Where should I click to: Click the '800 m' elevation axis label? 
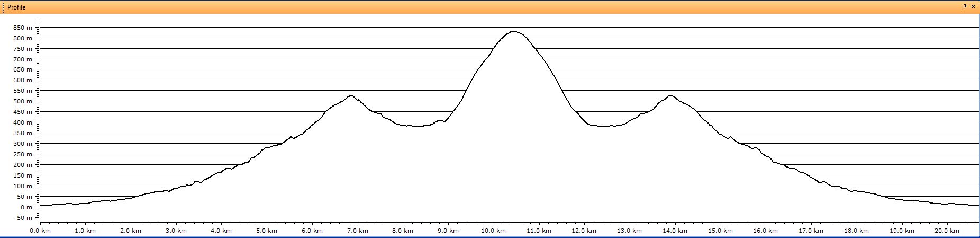point(23,38)
